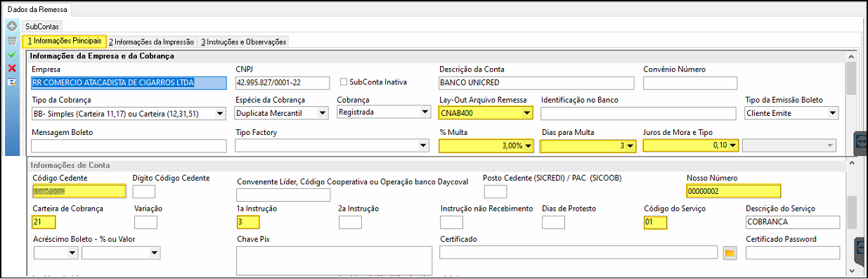868x279 pixels.
Task: Click the Certificado path field
Action: (x=578, y=252)
